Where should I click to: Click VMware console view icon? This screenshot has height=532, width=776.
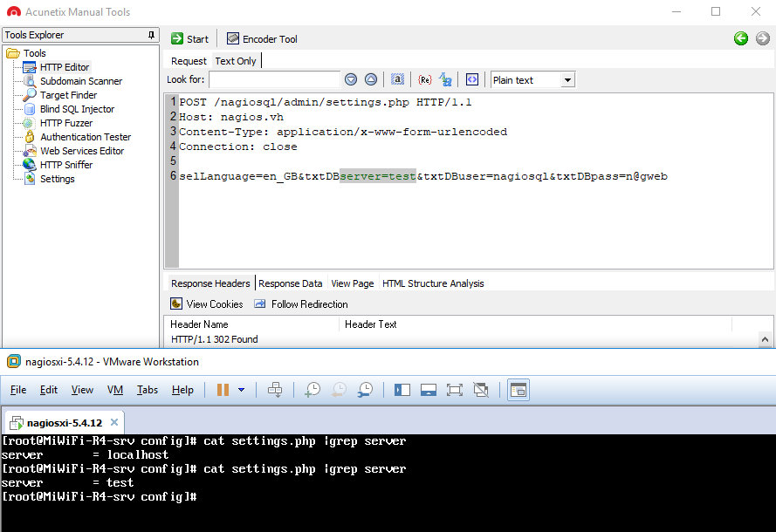[518, 390]
